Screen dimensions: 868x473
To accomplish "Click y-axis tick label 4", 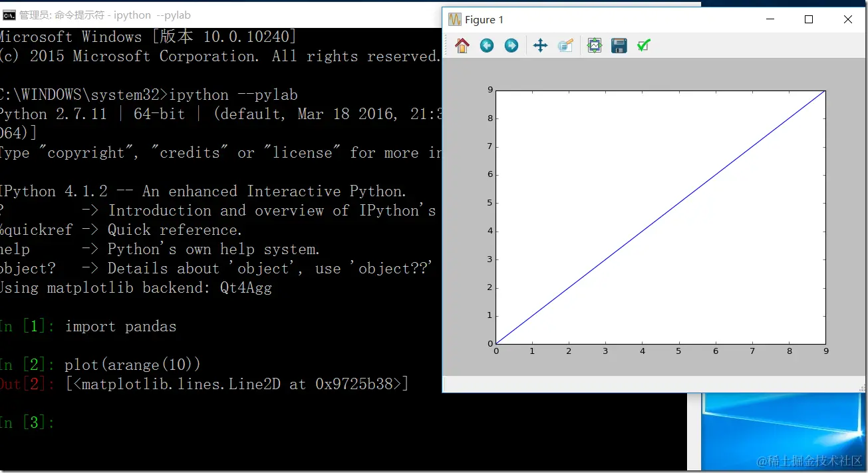I will pos(490,232).
